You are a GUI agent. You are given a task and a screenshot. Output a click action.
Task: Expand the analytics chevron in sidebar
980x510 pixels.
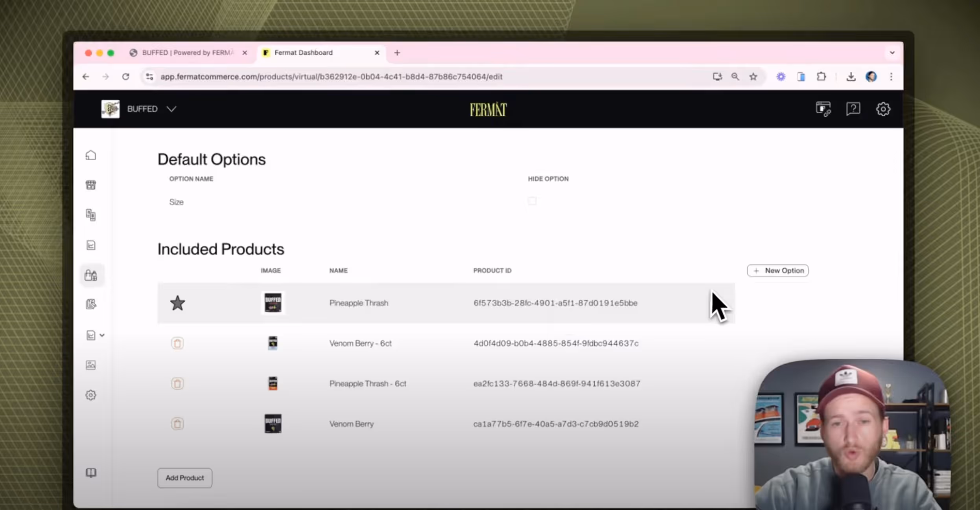pyautogui.click(x=102, y=335)
